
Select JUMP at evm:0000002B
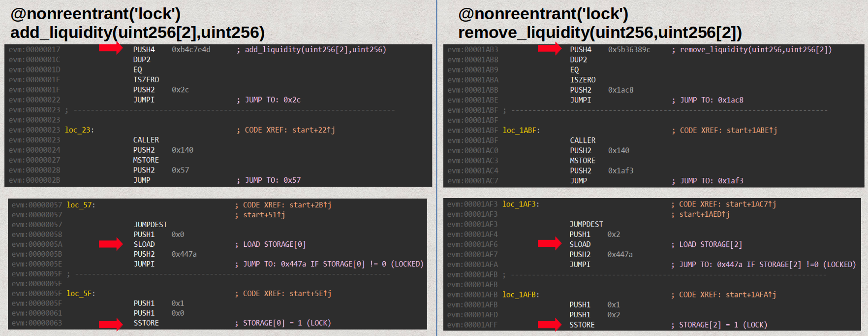click(x=142, y=180)
